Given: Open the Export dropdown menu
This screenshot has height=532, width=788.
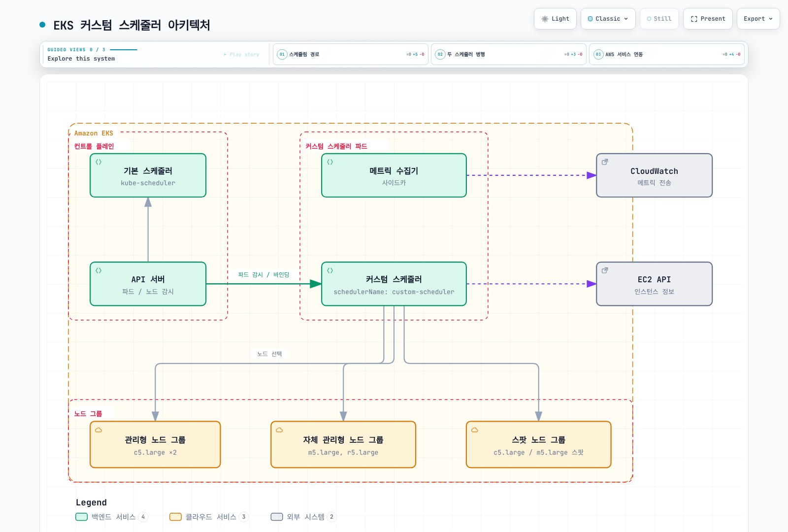Looking at the screenshot, I should coord(758,19).
